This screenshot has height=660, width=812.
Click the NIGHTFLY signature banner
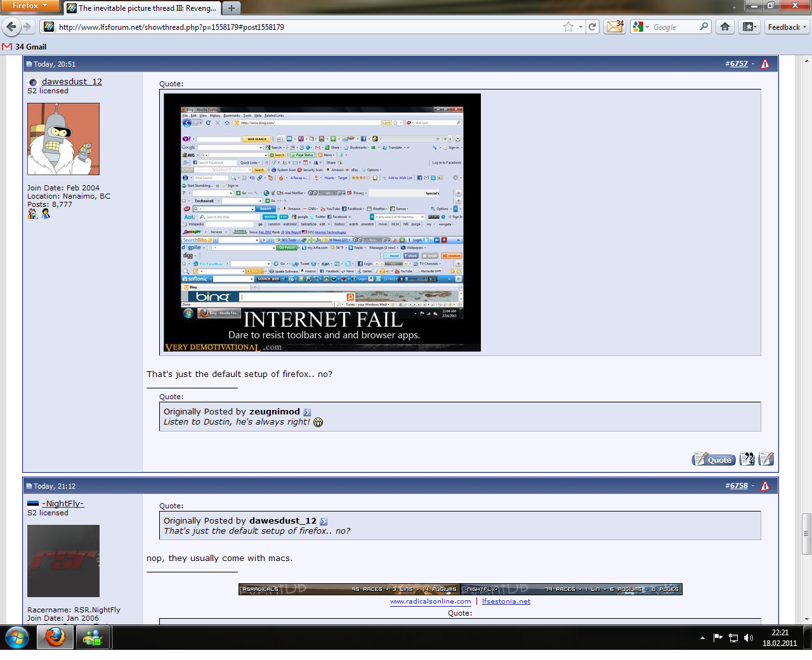pos(572,589)
